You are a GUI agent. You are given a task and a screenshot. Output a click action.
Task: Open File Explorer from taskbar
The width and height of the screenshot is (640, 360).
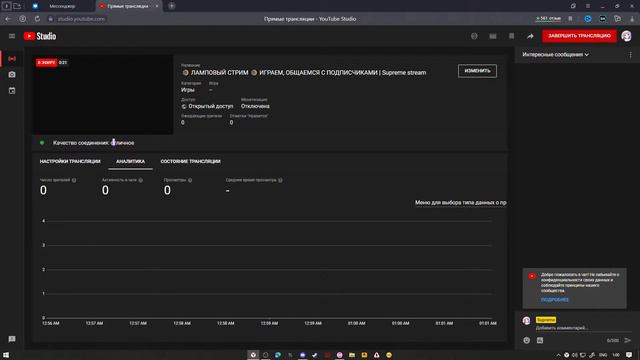[352, 355]
